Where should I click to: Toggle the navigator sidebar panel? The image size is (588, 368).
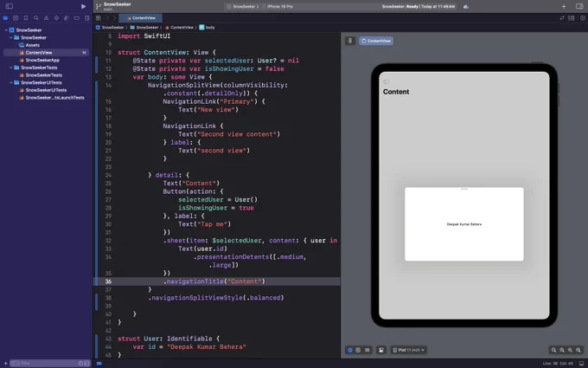10,6
